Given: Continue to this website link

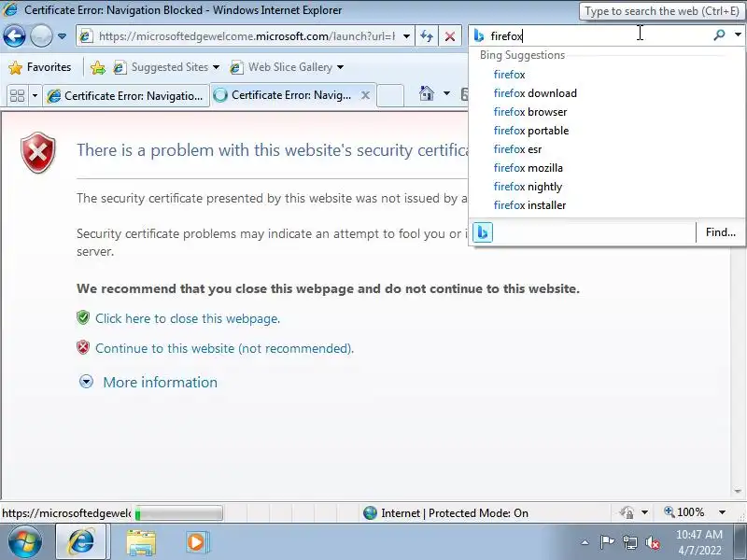Looking at the screenshot, I should (224, 348).
